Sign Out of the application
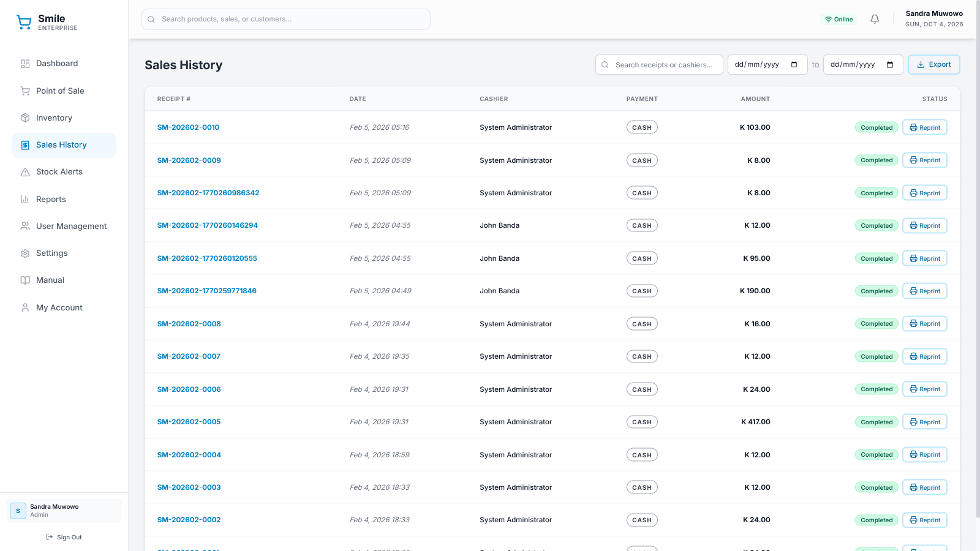Screen dimensions: 980x551 tap(64, 537)
